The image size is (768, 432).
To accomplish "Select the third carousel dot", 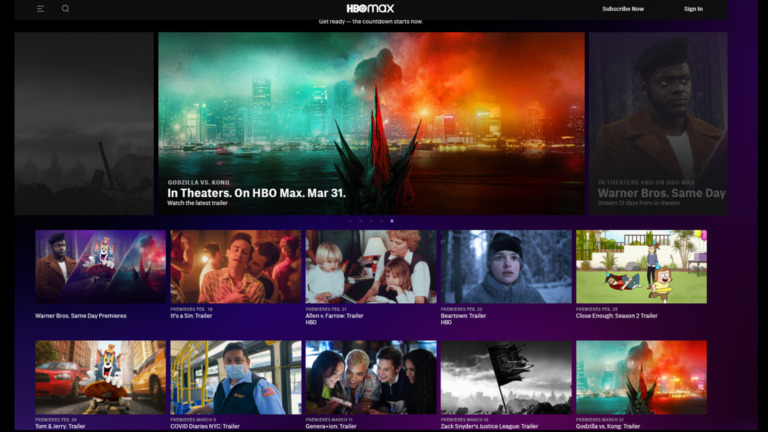I will click(x=371, y=221).
